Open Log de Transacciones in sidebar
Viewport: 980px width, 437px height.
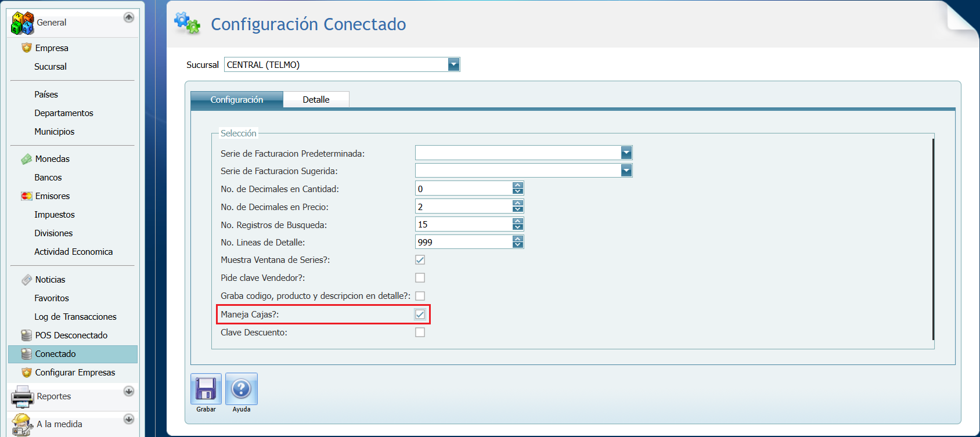pyautogui.click(x=75, y=317)
